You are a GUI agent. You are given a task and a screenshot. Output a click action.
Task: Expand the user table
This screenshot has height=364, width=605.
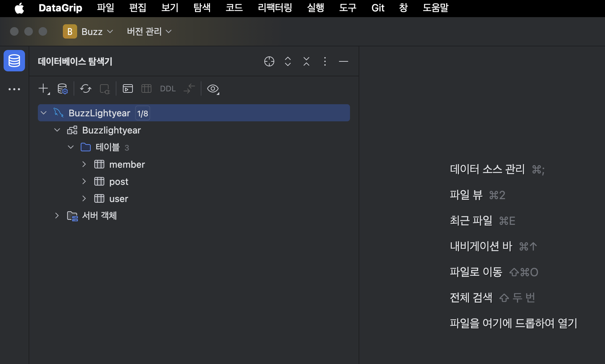pyautogui.click(x=84, y=198)
